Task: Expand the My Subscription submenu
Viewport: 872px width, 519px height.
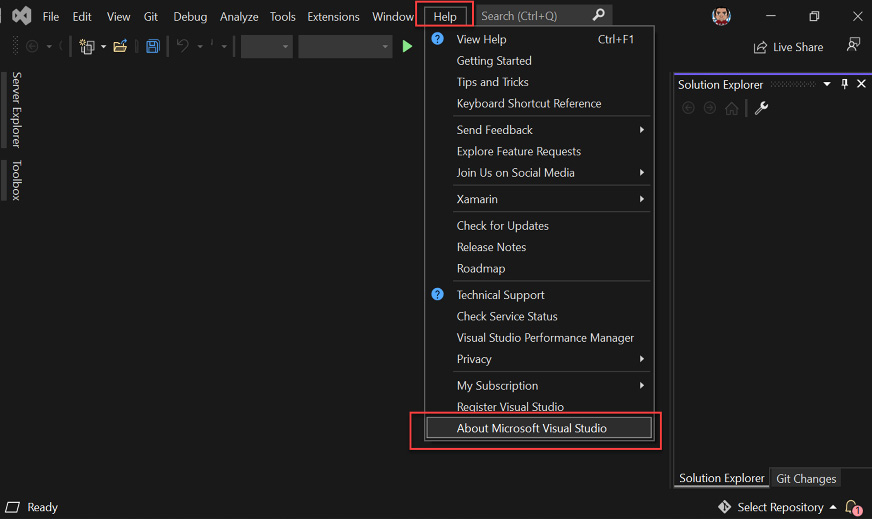Action: tap(642, 385)
